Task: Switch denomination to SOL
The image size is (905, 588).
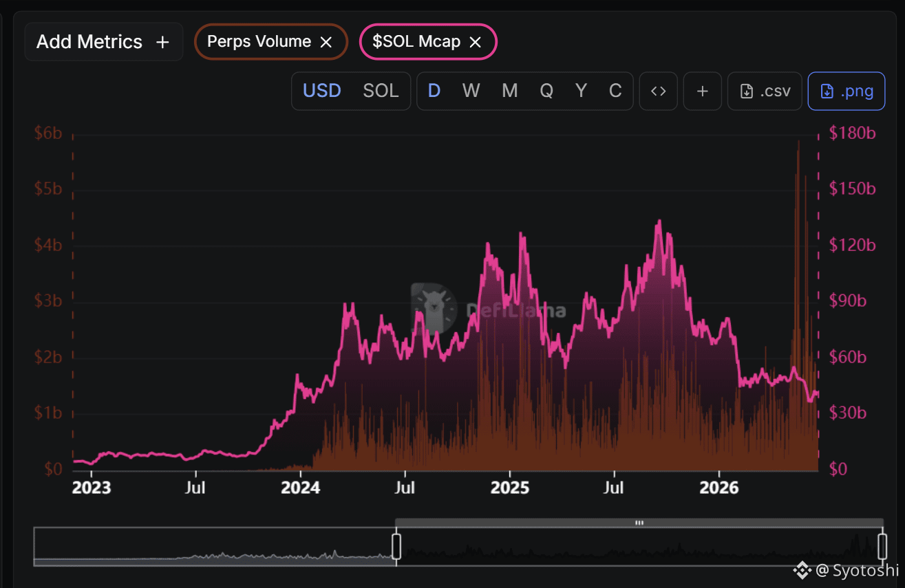Action: pyautogui.click(x=381, y=91)
